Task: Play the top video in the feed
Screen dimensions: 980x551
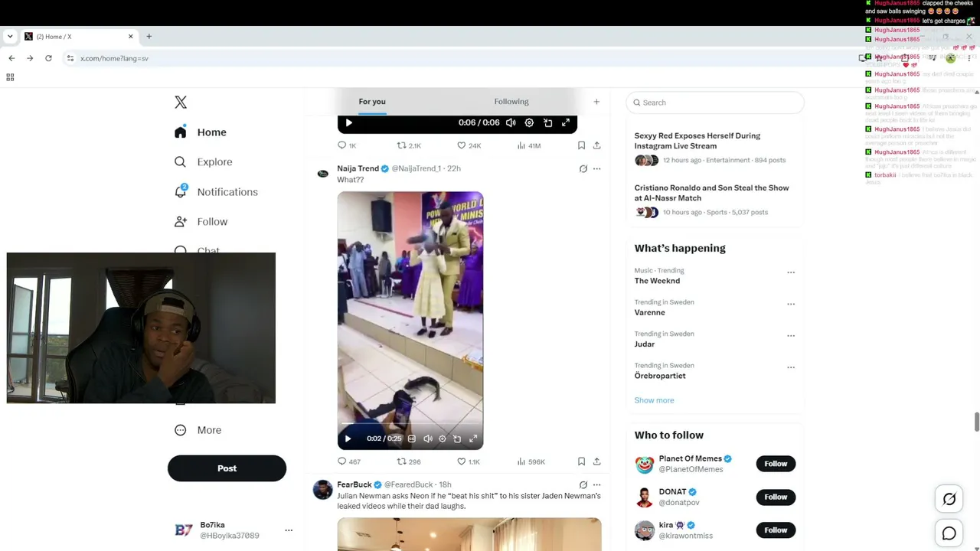Action: pos(349,122)
